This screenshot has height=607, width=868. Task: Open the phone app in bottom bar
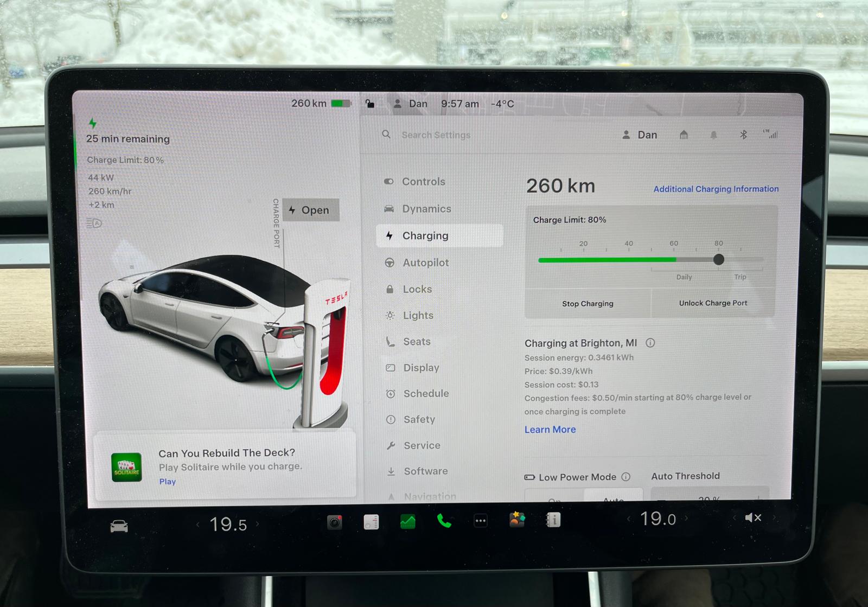tap(444, 521)
